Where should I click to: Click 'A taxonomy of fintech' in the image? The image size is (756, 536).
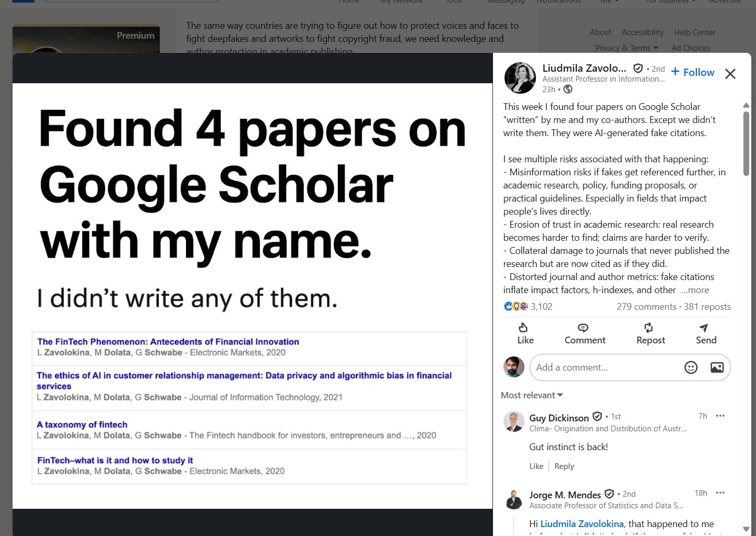point(82,425)
